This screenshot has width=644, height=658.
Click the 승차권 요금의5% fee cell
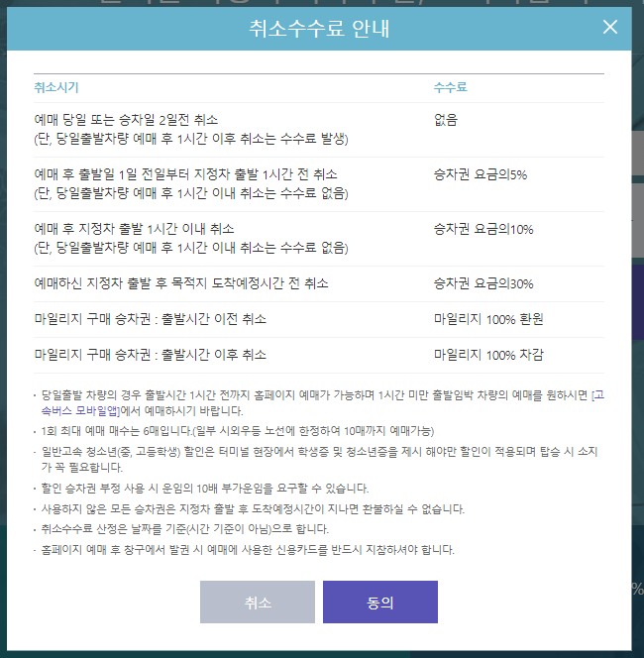(x=481, y=174)
